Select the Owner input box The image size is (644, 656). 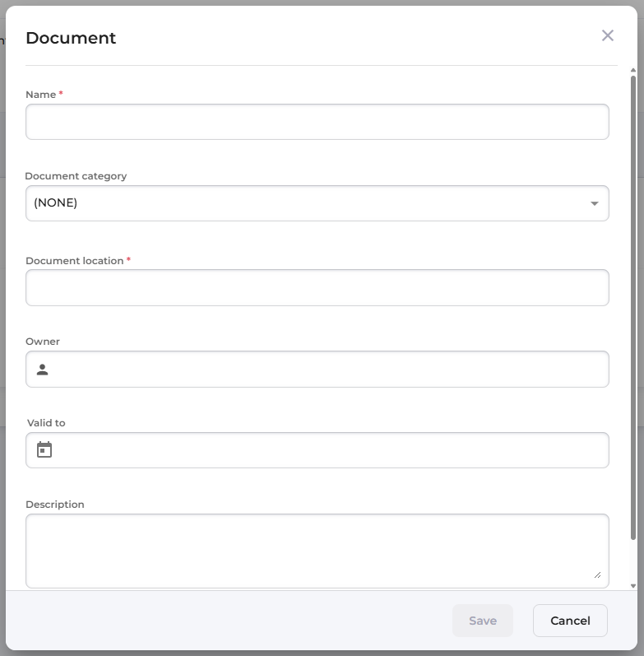click(x=329, y=370)
